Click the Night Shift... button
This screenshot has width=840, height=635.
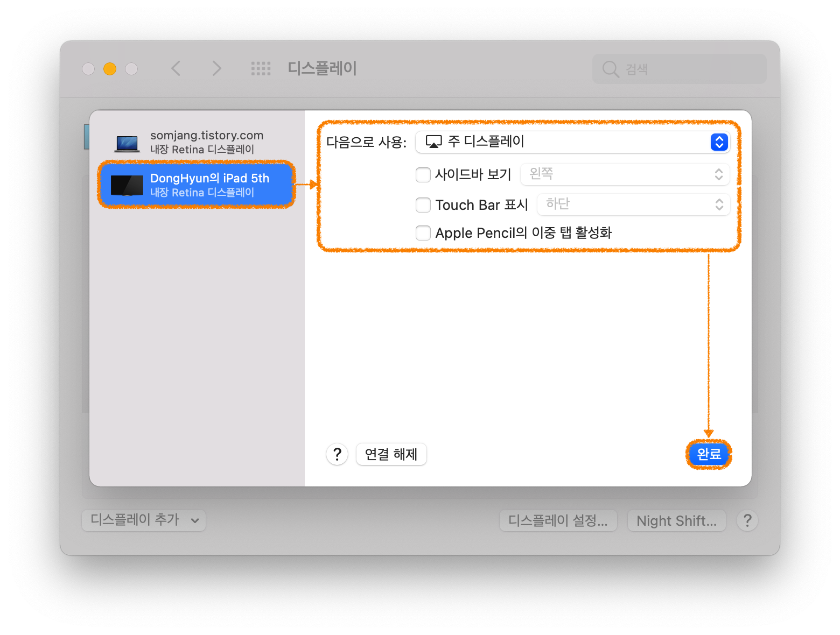click(x=677, y=520)
